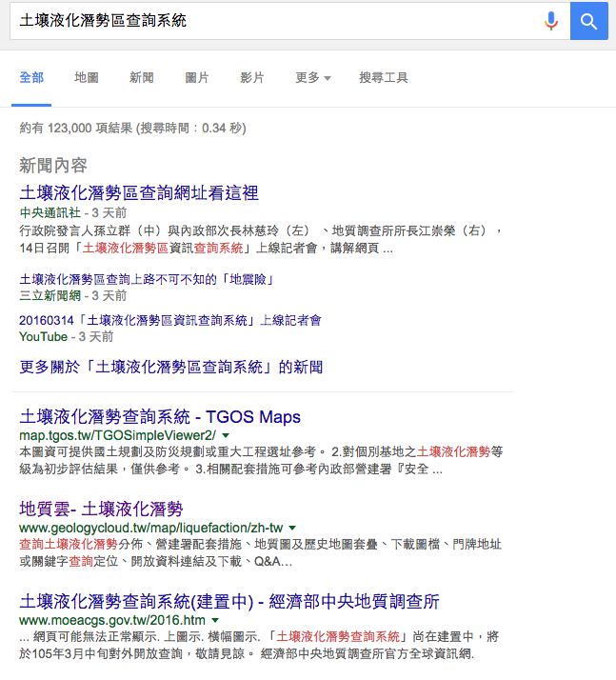Open news headline 土壤液化潛勢區查詢網址看這裡
This screenshot has height=680, width=616.
(139, 193)
